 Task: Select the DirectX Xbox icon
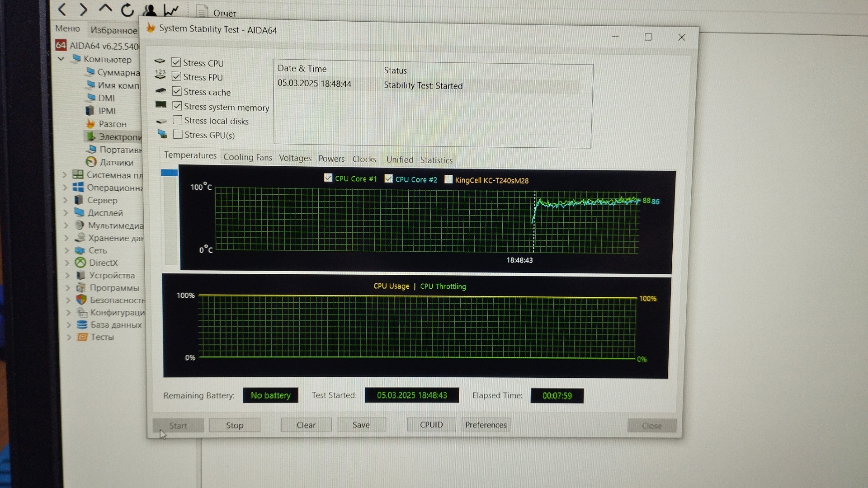80,263
